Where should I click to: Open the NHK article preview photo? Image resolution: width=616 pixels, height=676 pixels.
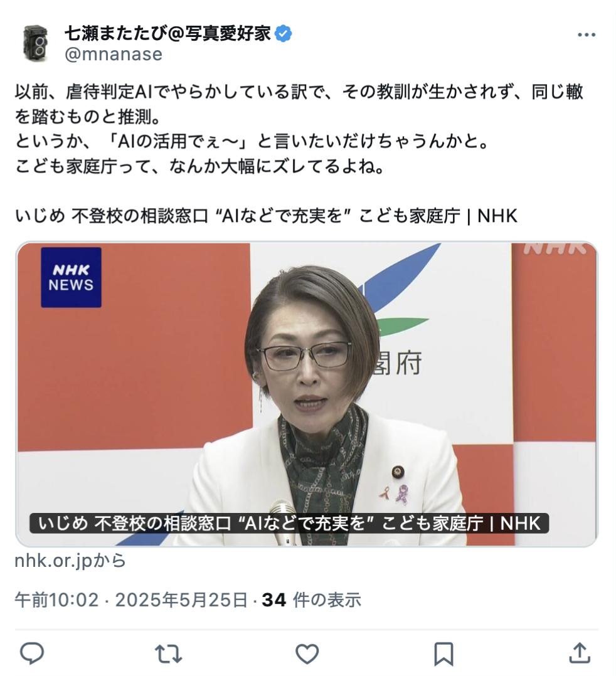(x=307, y=394)
